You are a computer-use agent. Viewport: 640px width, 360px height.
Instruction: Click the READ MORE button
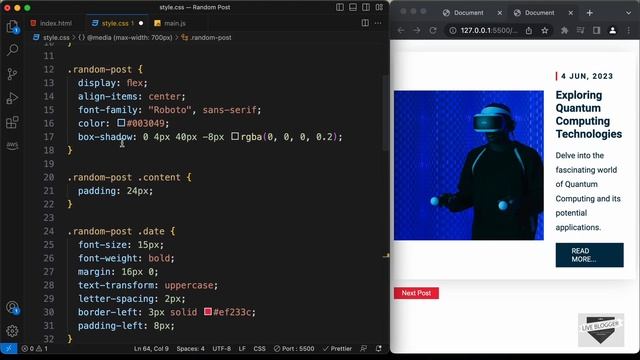589,255
